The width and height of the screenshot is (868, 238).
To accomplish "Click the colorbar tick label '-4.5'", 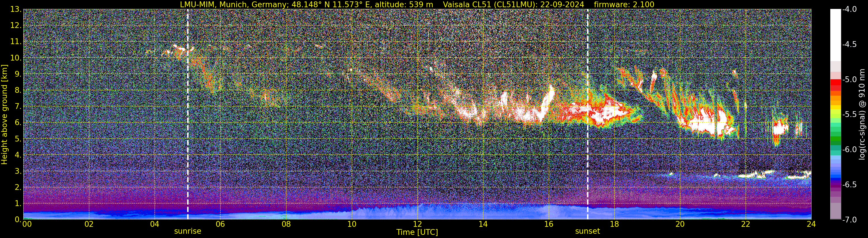I will [850, 44].
